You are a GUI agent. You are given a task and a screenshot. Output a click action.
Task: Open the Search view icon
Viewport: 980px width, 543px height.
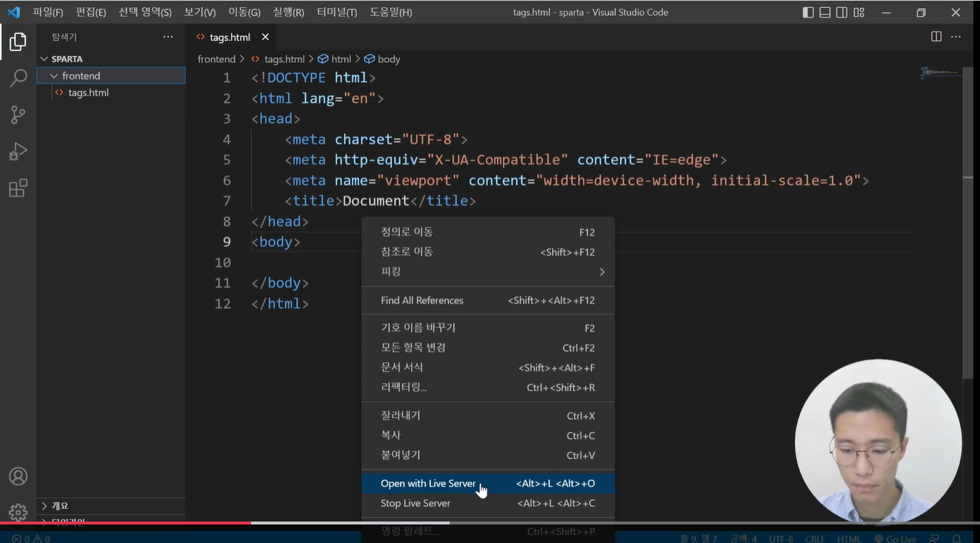click(x=18, y=78)
